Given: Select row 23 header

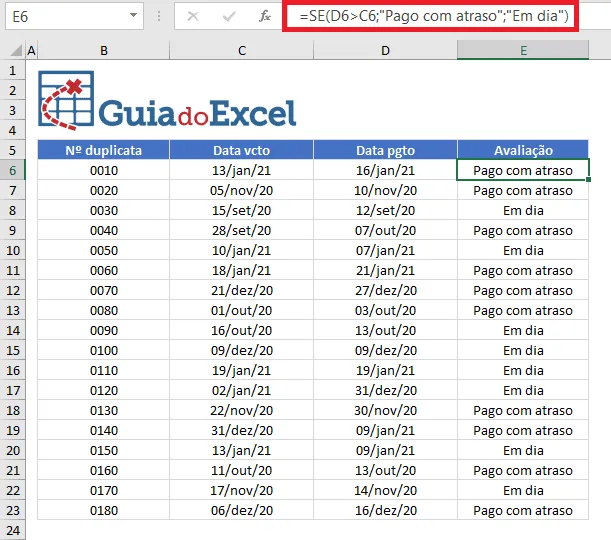Looking at the screenshot, I should pyautogui.click(x=12, y=510).
